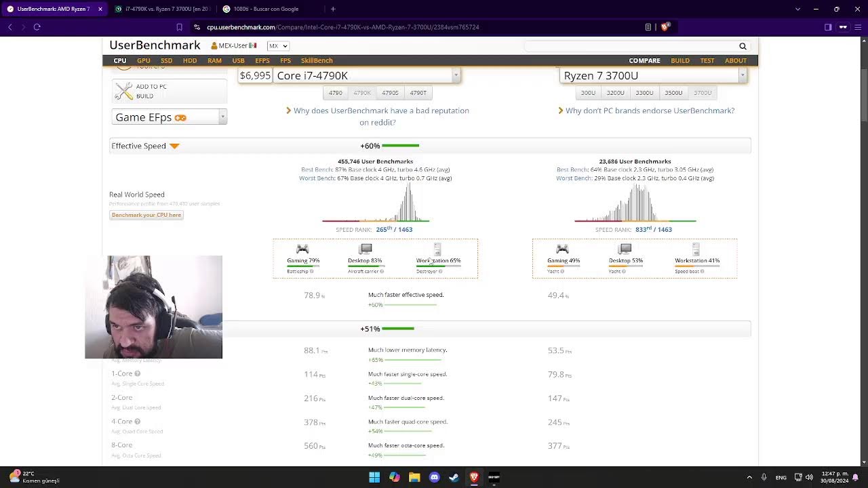Open 'Why does UserBenchmark have a bad reputation' link
This screenshot has width=868, height=488.
tap(381, 117)
